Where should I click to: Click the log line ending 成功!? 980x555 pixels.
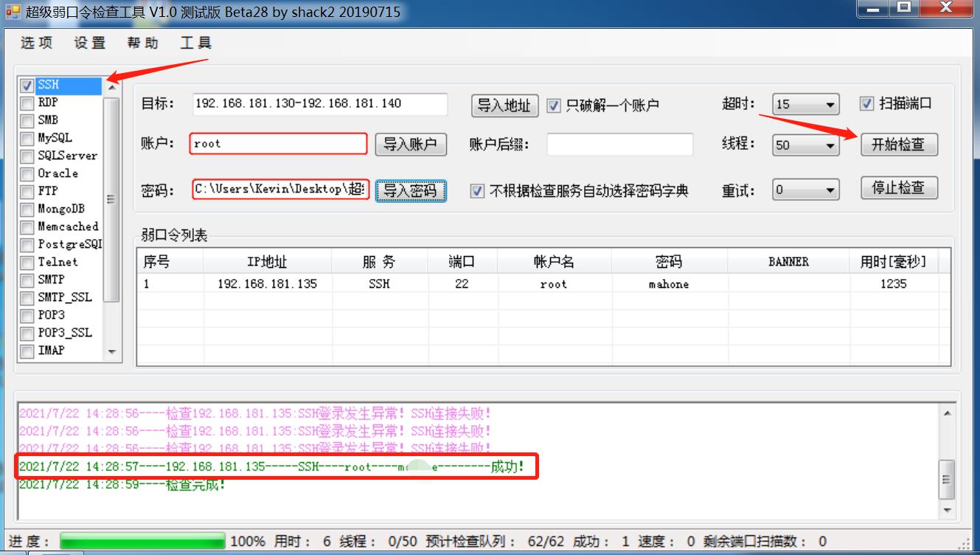pyautogui.click(x=272, y=467)
